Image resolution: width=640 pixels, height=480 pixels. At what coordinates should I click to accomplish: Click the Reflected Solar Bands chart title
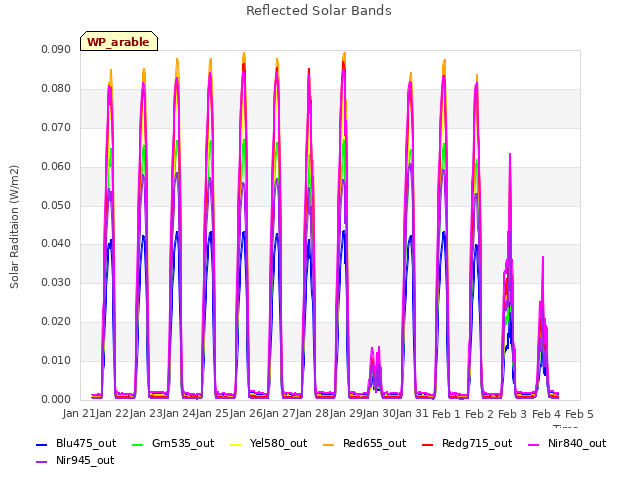pos(319,11)
